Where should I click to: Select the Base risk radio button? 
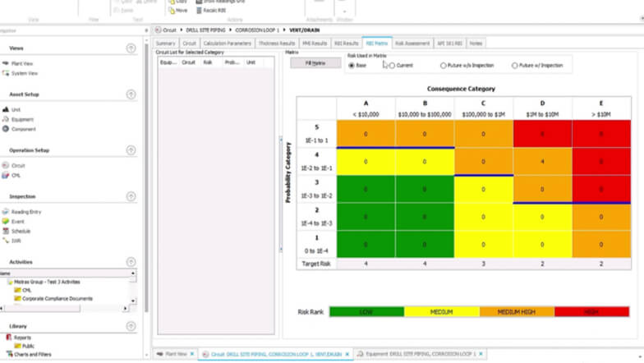[x=352, y=66]
